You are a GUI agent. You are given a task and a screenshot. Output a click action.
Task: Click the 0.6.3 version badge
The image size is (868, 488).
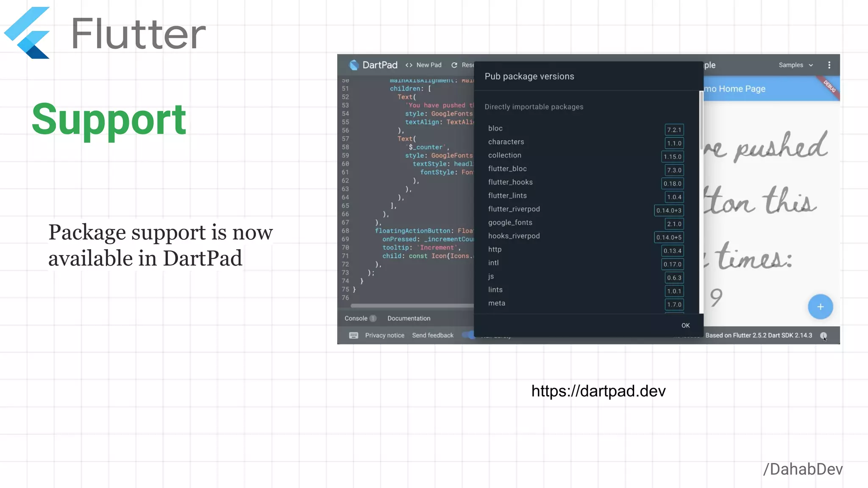point(674,278)
